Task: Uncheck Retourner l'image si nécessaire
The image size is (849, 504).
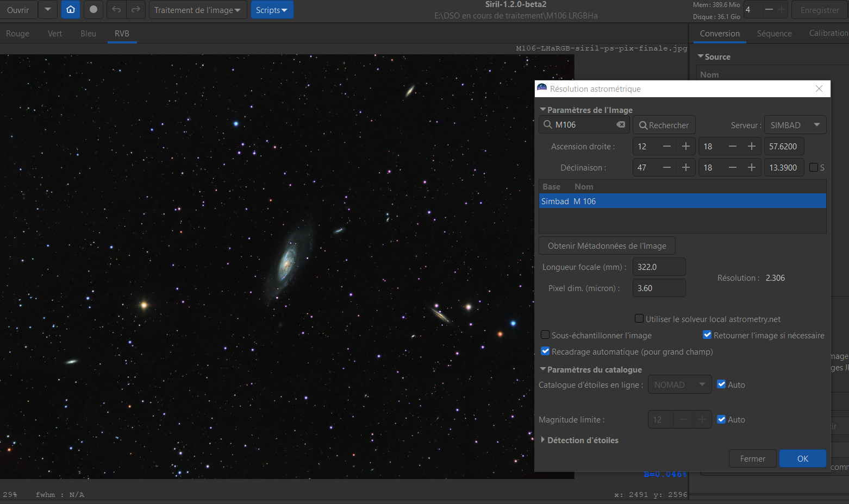Action: click(x=707, y=335)
